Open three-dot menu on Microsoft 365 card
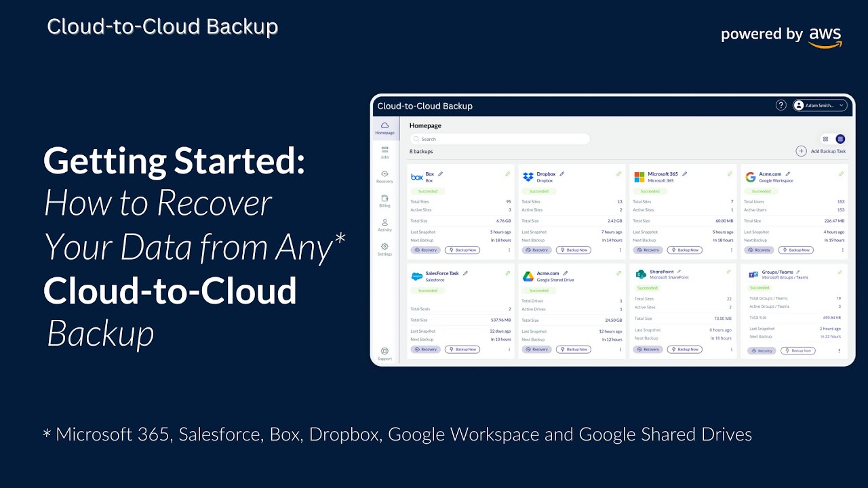Image resolution: width=868 pixels, height=488 pixels. 732,250
